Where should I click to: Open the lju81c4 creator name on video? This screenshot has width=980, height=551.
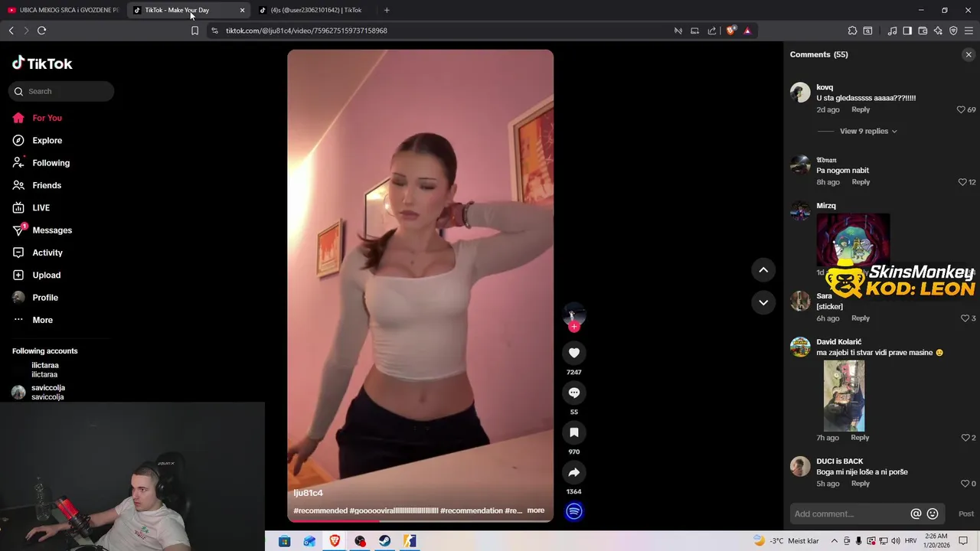coord(308,493)
